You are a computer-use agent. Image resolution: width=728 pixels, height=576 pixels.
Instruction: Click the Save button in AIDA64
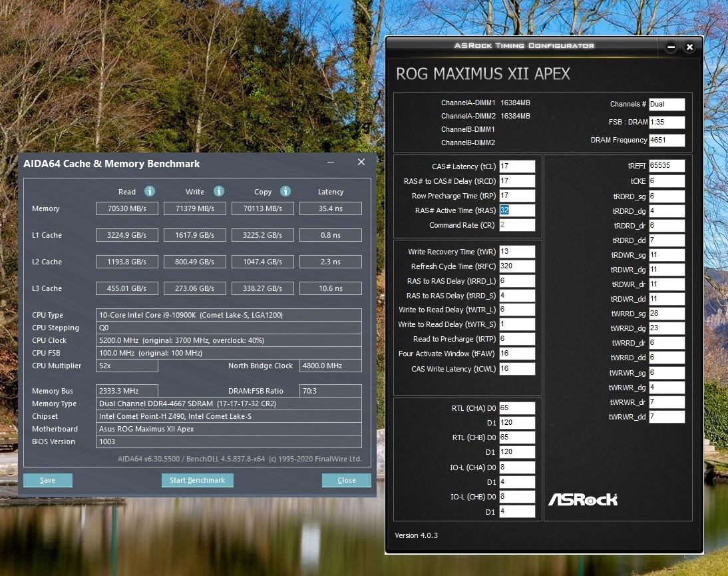click(48, 480)
